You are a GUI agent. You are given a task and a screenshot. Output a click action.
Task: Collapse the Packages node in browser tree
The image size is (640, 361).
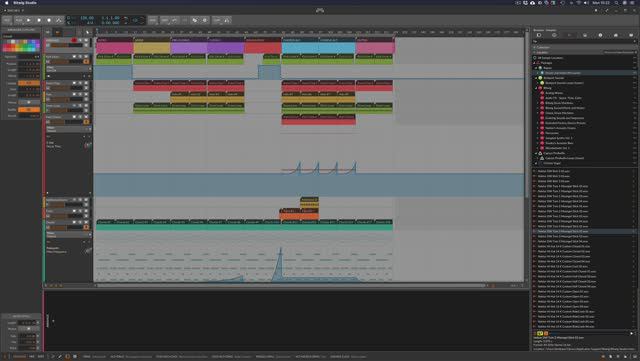(534, 63)
